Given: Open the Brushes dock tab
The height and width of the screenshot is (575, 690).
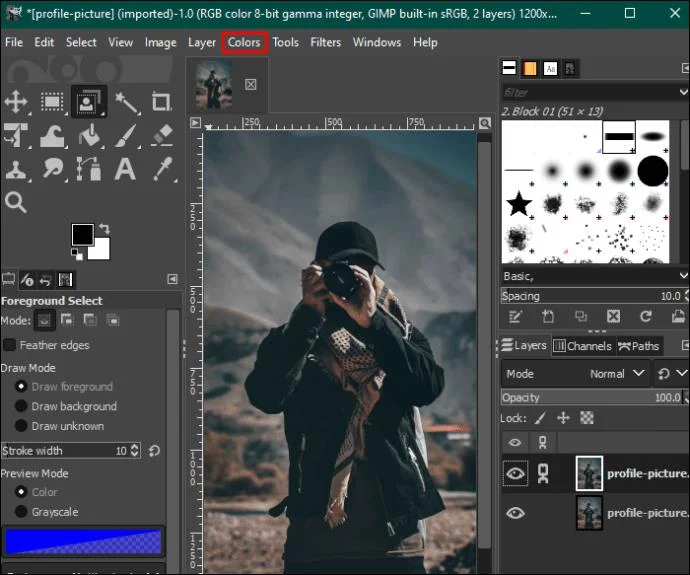Looking at the screenshot, I should [x=509, y=68].
